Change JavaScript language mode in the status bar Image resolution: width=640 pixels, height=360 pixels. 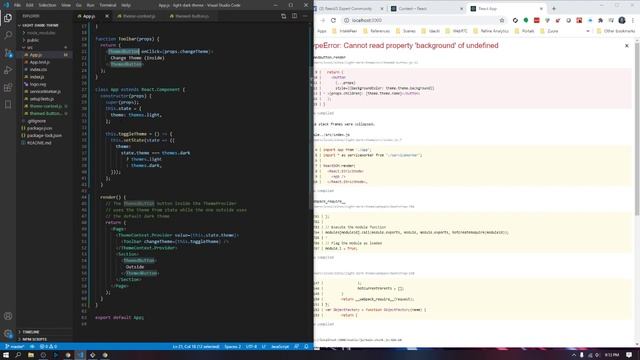(280, 347)
